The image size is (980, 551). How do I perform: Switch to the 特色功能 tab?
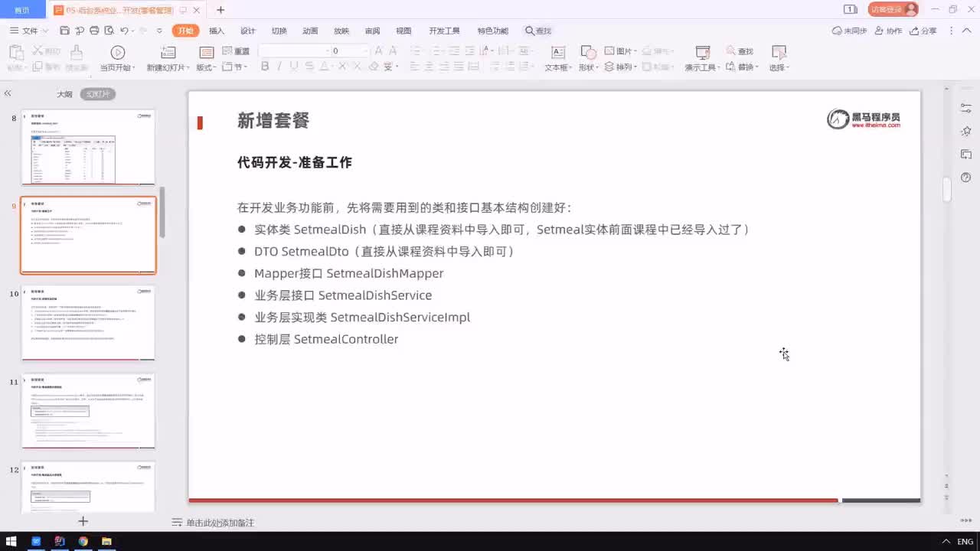pos(492,31)
